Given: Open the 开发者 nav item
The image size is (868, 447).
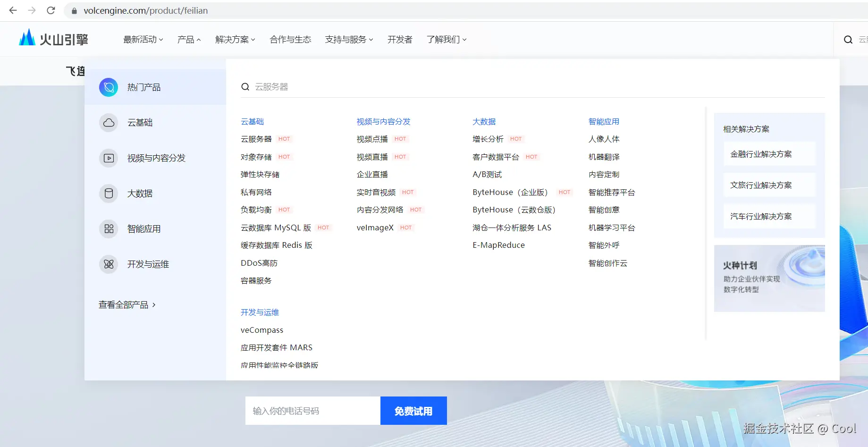Looking at the screenshot, I should 400,40.
